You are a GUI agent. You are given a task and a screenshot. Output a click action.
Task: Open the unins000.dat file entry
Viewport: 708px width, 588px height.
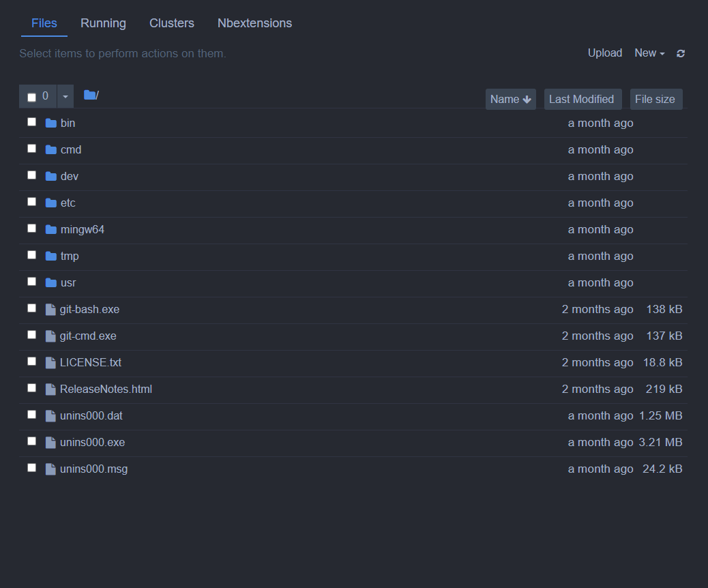pos(91,415)
